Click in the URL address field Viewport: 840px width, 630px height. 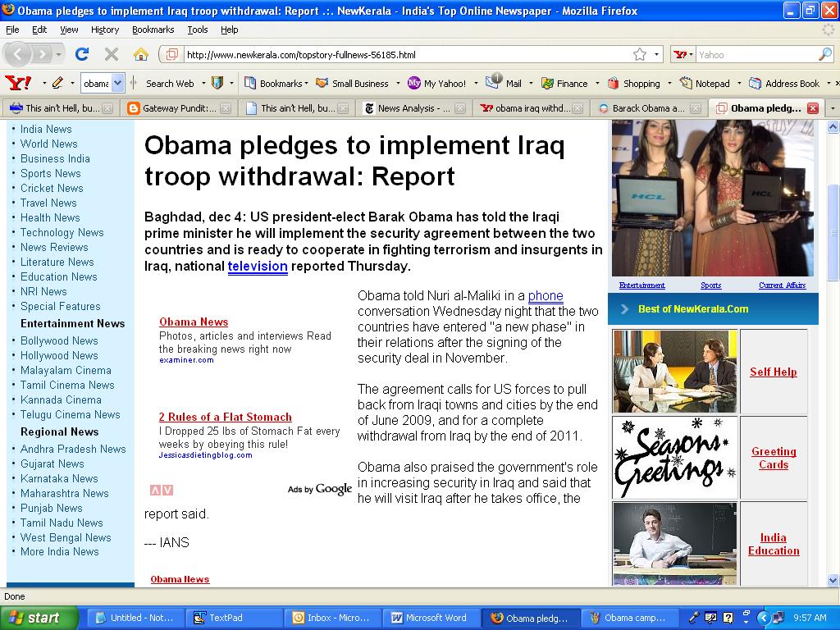402,55
